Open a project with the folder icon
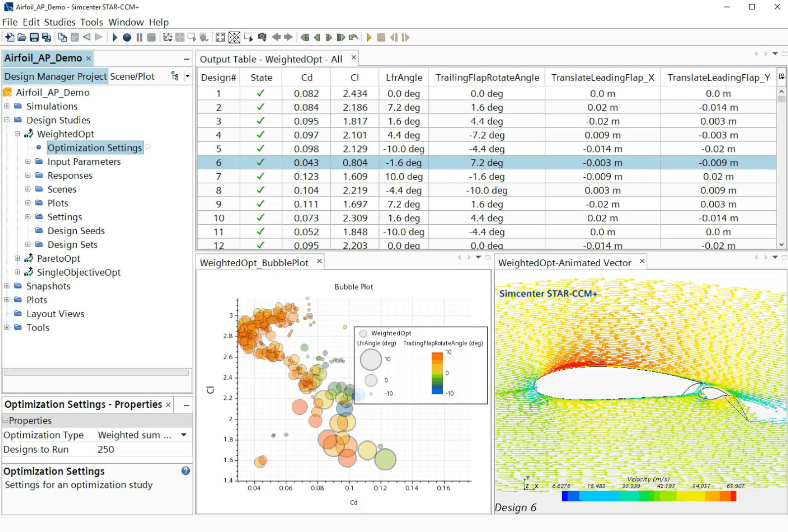The width and height of the screenshot is (788, 532). pyautogui.click(x=22, y=37)
